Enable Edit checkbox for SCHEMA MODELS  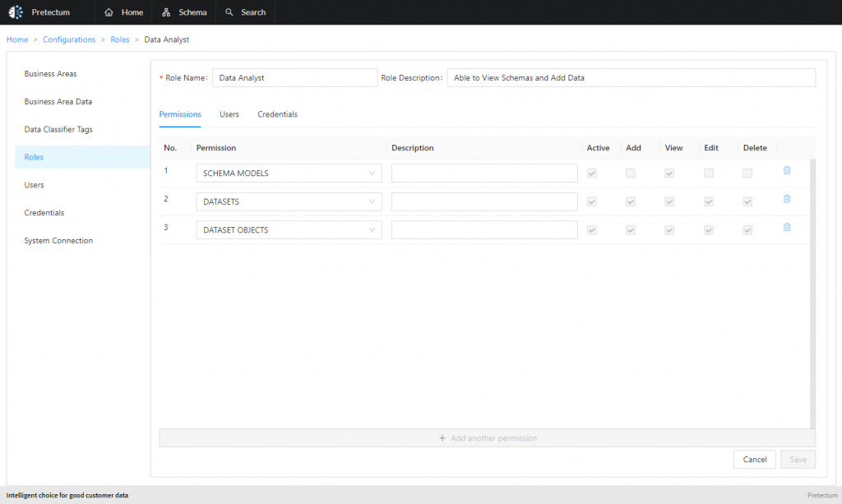point(709,173)
